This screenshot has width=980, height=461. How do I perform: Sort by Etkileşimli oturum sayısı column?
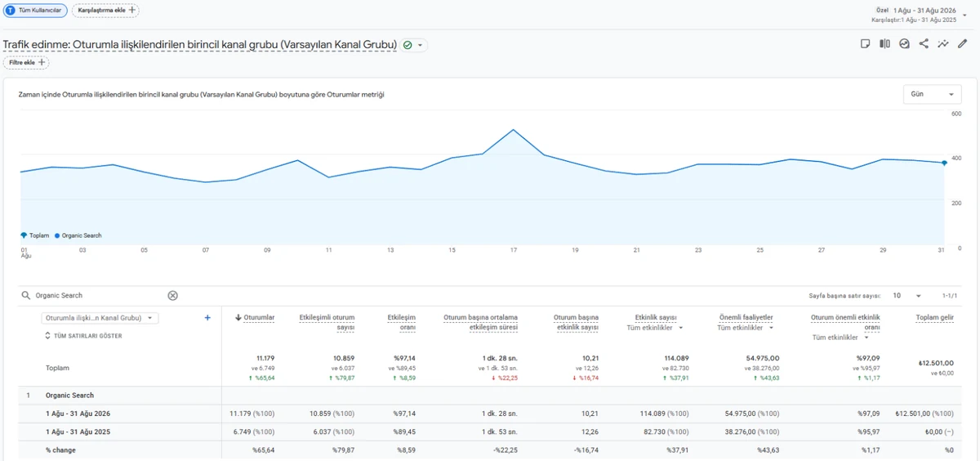tap(327, 322)
